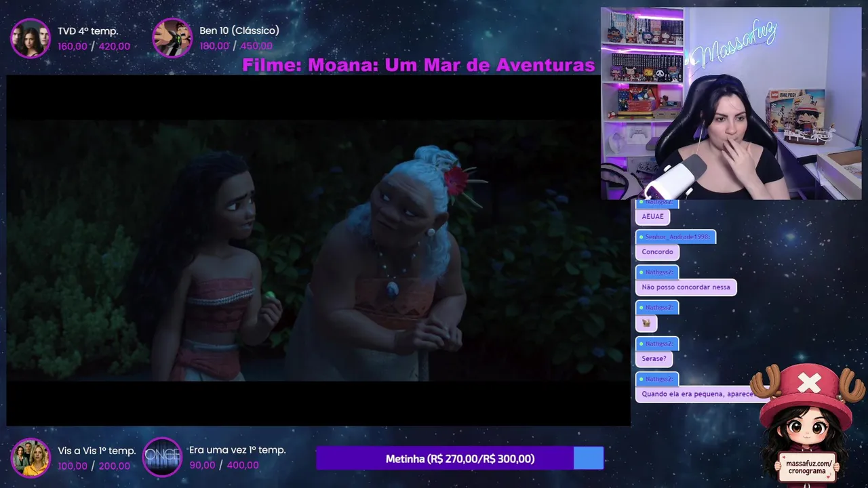This screenshot has height=488, width=868.
Task: Click the Massafuz neon sign in webcam
Action: (736, 44)
